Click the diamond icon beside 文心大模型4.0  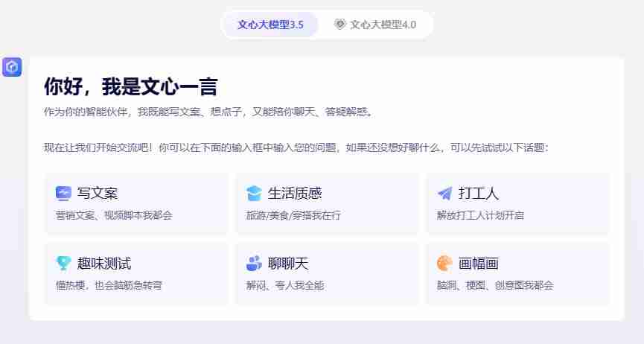[339, 25]
